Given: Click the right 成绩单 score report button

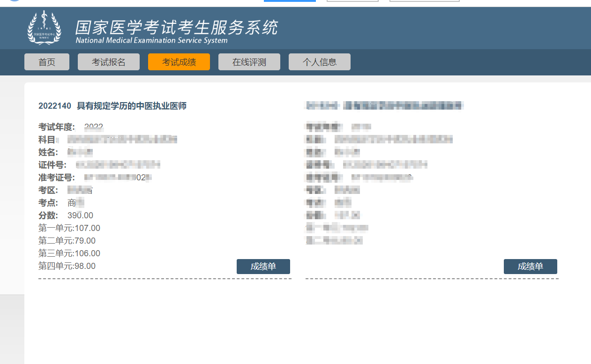Looking at the screenshot, I should pyautogui.click(x=530, y=266).
